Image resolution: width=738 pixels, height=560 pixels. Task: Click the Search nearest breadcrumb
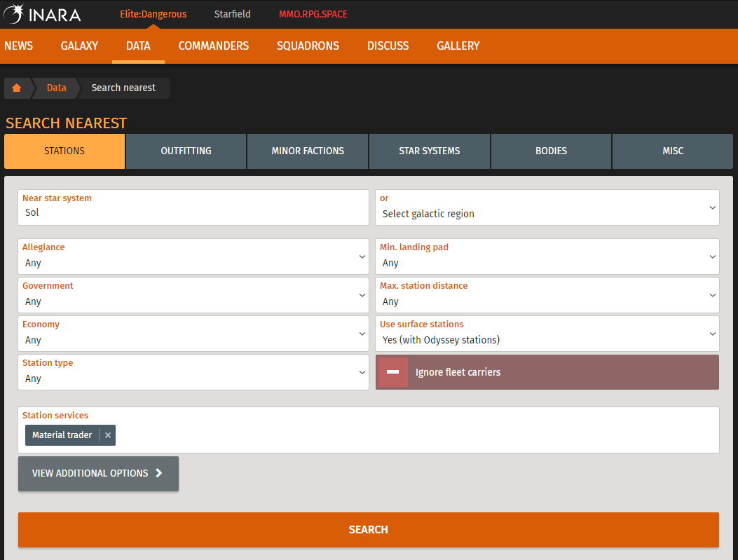pos(123,88)
